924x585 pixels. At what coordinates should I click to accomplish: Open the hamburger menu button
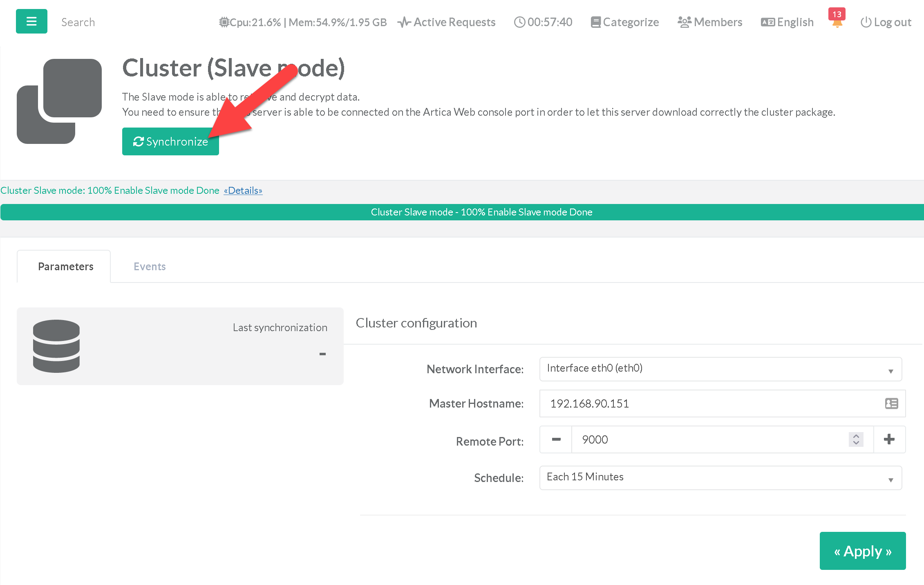(x=31, y=21)
